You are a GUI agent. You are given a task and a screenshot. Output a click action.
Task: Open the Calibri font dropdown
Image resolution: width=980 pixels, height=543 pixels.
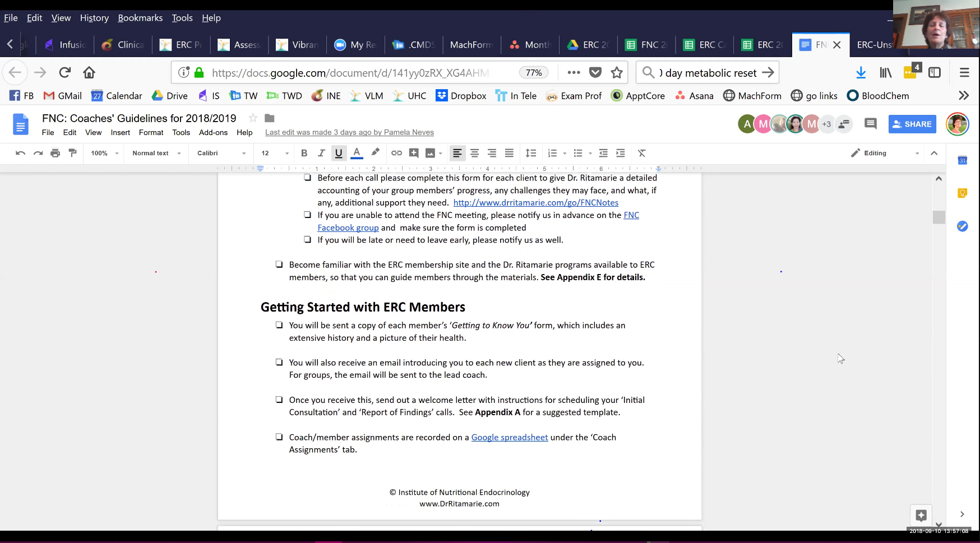click(x=221, y=153)
